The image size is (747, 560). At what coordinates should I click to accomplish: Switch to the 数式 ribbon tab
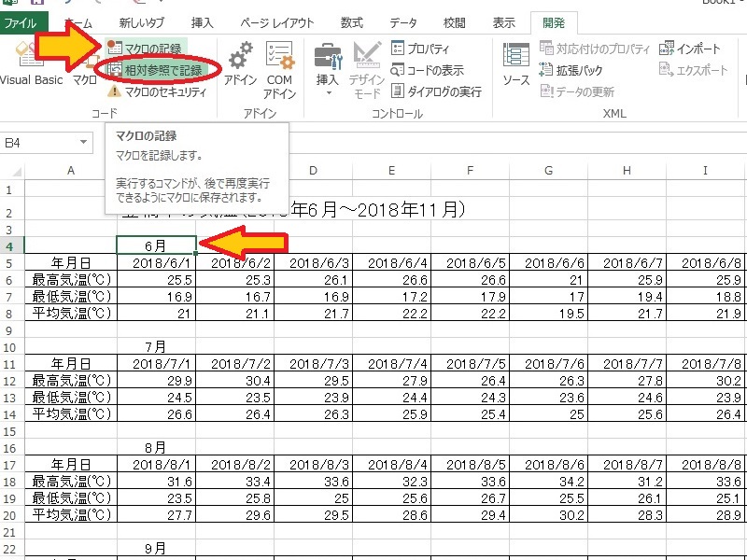352,22
